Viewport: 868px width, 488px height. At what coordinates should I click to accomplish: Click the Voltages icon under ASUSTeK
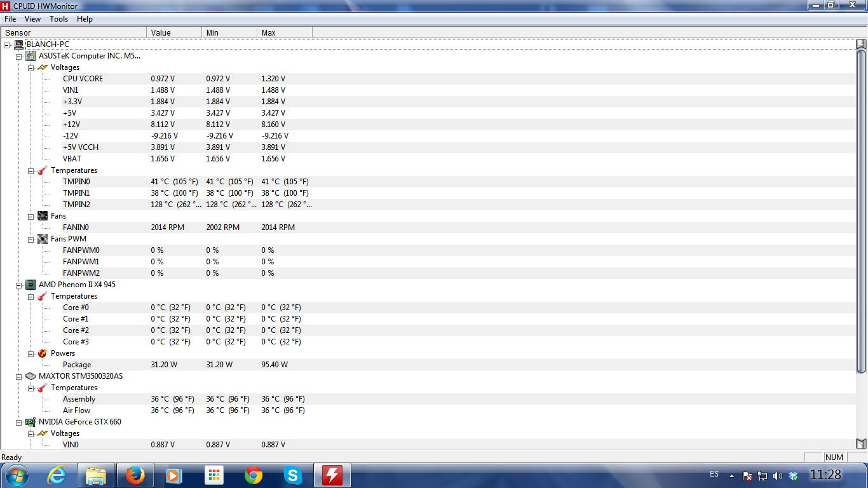tap(43, 67)
